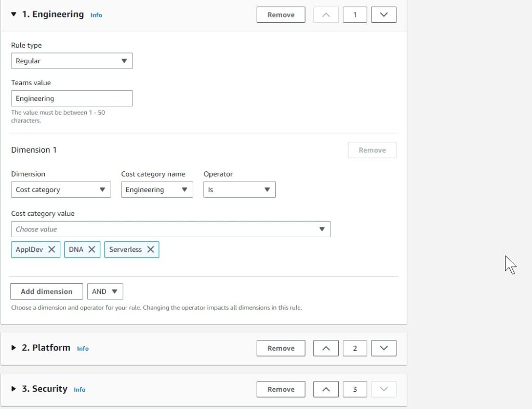The height and width of the screenshot is (409, 532).
Task: Remove the ApplDev value tag
Action: click(x=51, y=250)
